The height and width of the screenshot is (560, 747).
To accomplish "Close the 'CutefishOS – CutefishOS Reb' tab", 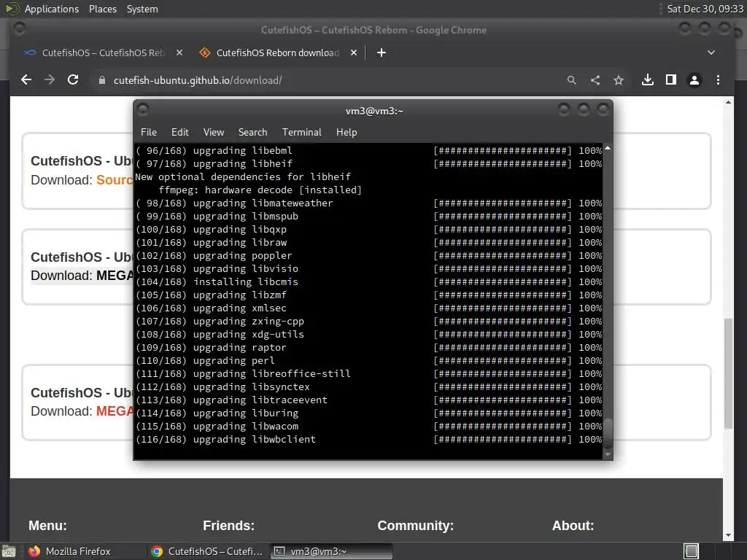I will point(179,52).
